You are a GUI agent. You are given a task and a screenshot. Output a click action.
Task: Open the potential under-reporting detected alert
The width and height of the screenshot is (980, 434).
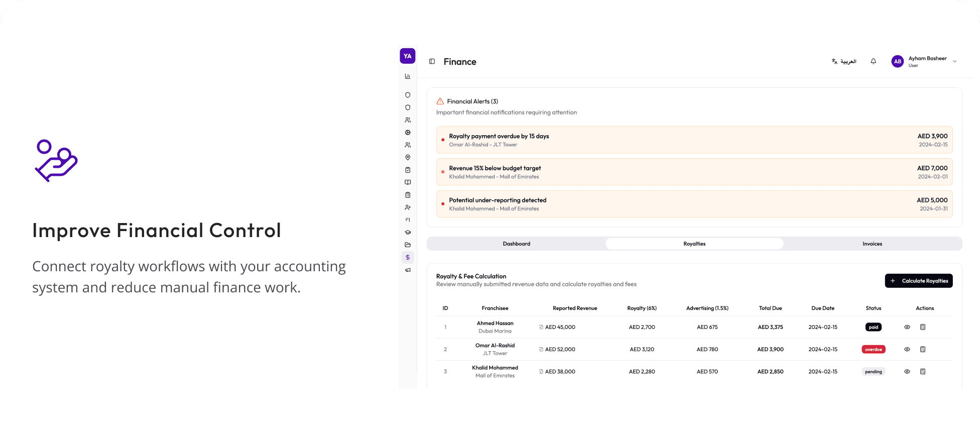click(x=694, y=204)
